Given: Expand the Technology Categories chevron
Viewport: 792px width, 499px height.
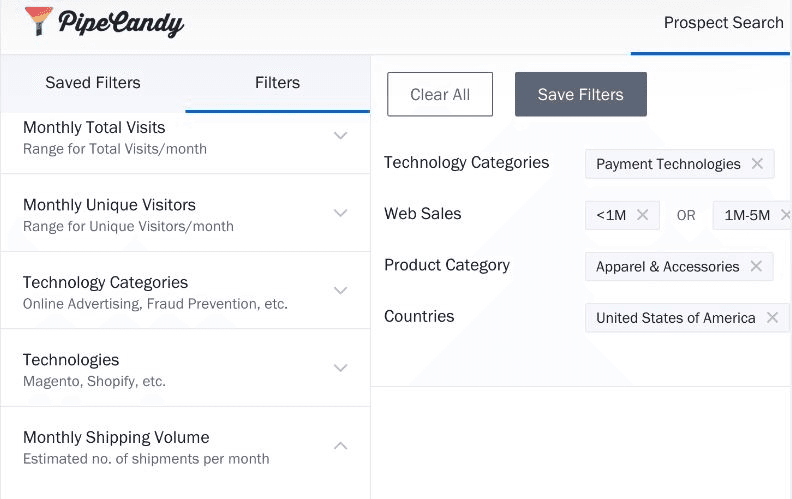Looking at the screenshot, I should (x=340, y=290).
